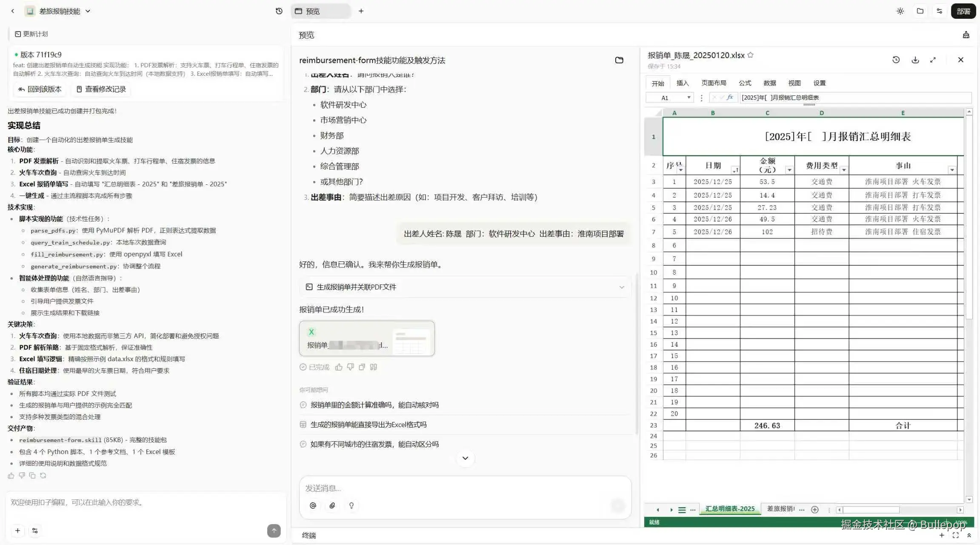The image size is (980, 545).
Task: Expand the 生成报销单并关联PDF文件 step chevron
Action: (x=622, y=287)
